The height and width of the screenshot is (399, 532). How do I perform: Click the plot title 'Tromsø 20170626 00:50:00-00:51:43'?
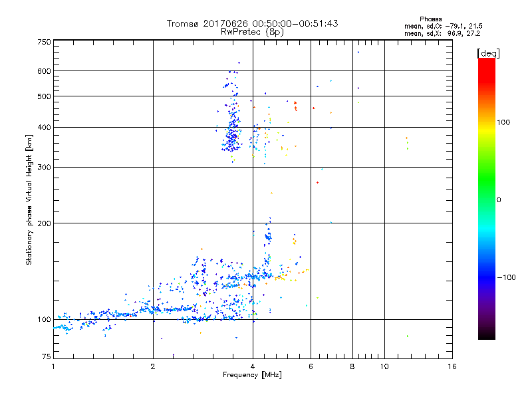252,23
